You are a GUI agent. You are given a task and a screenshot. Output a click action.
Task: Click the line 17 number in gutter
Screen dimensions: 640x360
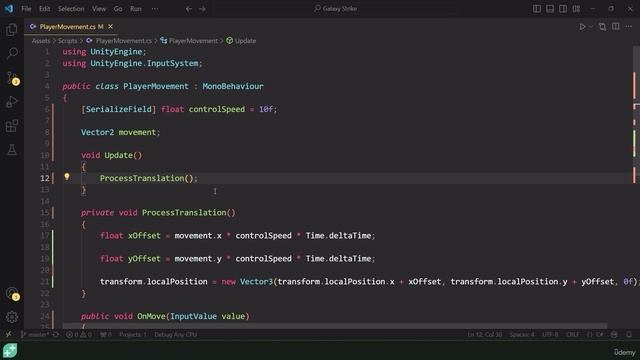[x=45, y=236]
